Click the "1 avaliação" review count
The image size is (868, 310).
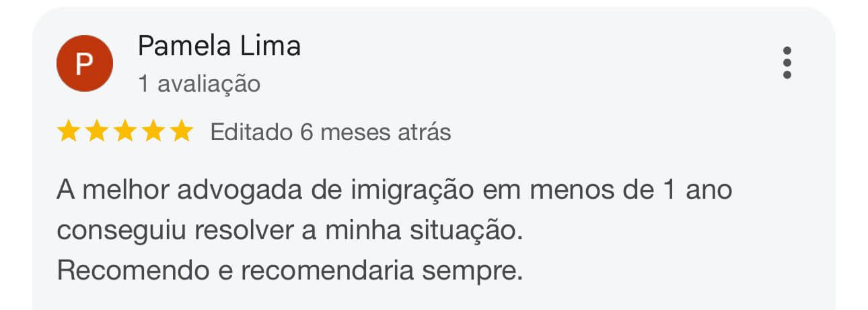point(198,84)
